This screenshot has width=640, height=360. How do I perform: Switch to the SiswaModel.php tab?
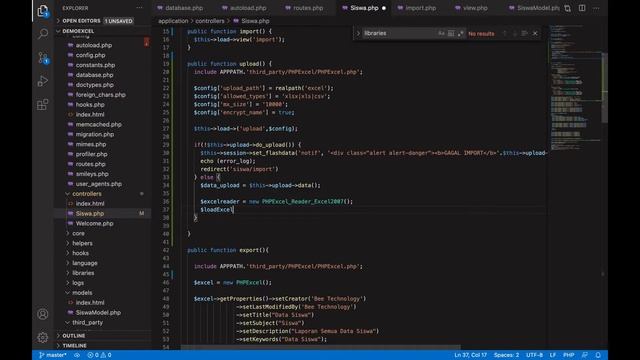pos(534,8)
